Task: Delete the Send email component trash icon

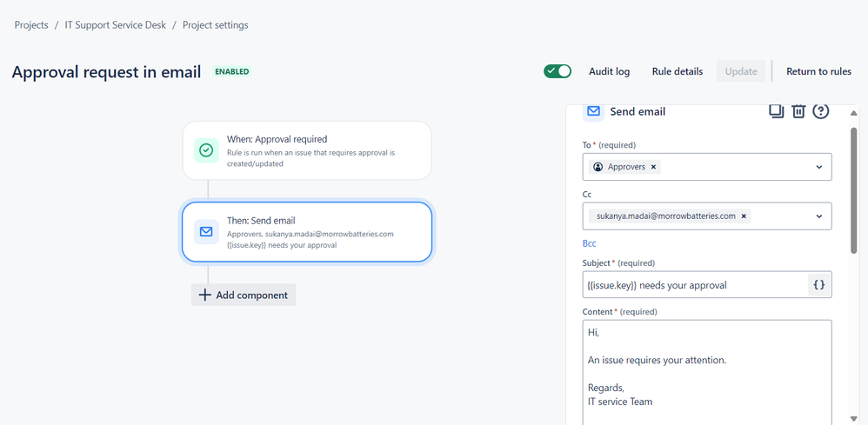Action: [x=798, y=111]
